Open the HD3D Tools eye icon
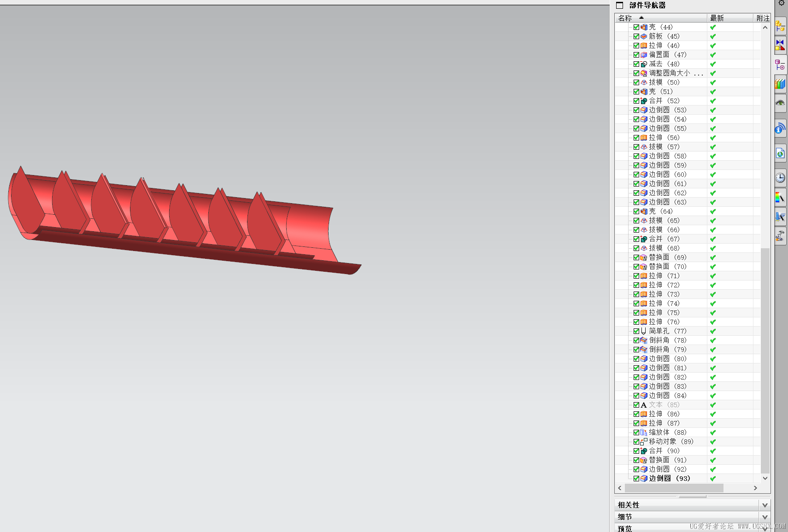Viewport: 788px width, 532px height. (x=780, y=103)
